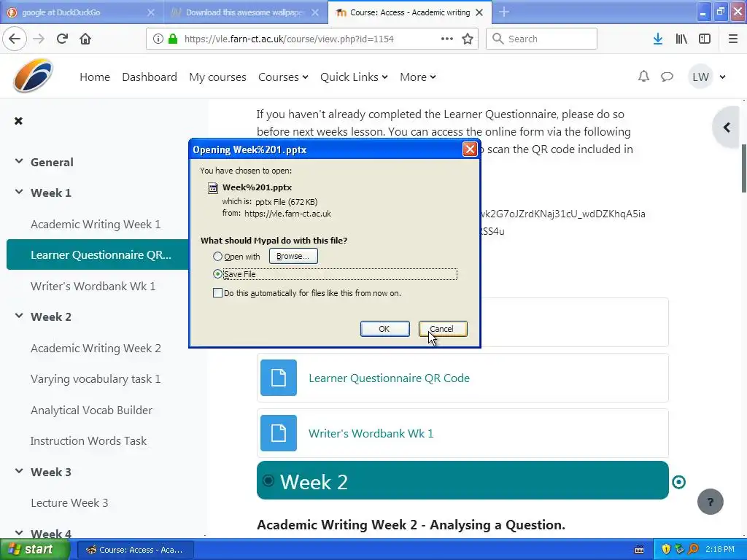Viewport: 747px width, 560px height.
Task: Collapse the Week 2 section chevron
Action: pyautogui.click(x=18, y=316)
